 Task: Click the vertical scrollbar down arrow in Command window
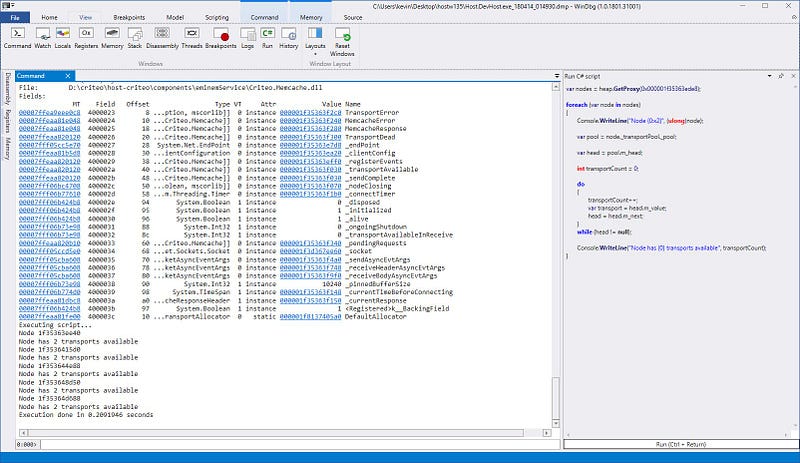(x=556, y=424)
